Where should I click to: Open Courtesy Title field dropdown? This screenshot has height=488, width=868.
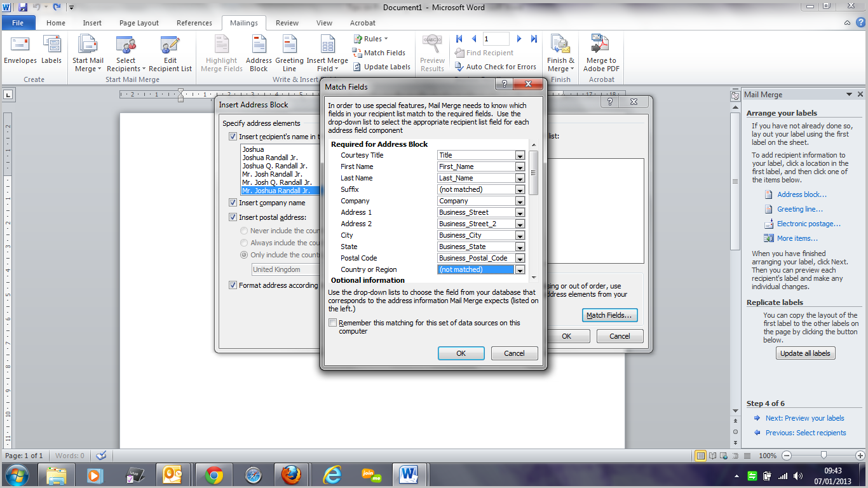pos(520,155)
